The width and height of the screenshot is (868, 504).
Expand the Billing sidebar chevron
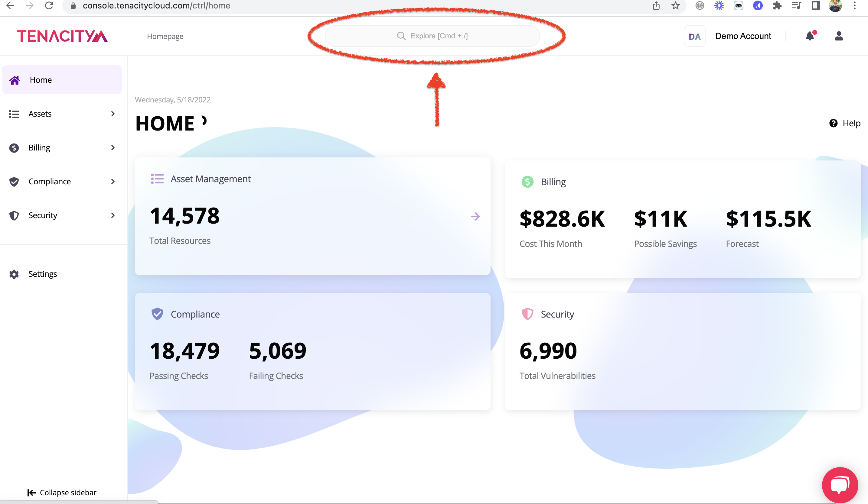(113, 147)
